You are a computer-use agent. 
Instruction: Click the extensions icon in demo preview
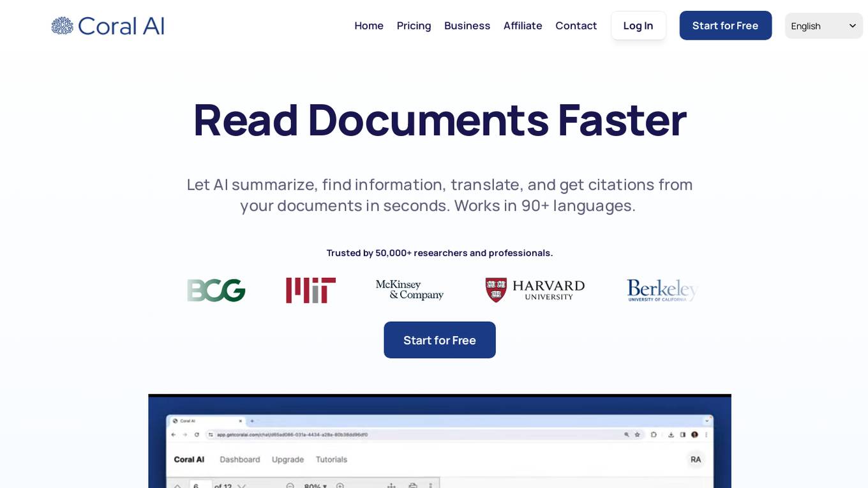click(654, 434)
